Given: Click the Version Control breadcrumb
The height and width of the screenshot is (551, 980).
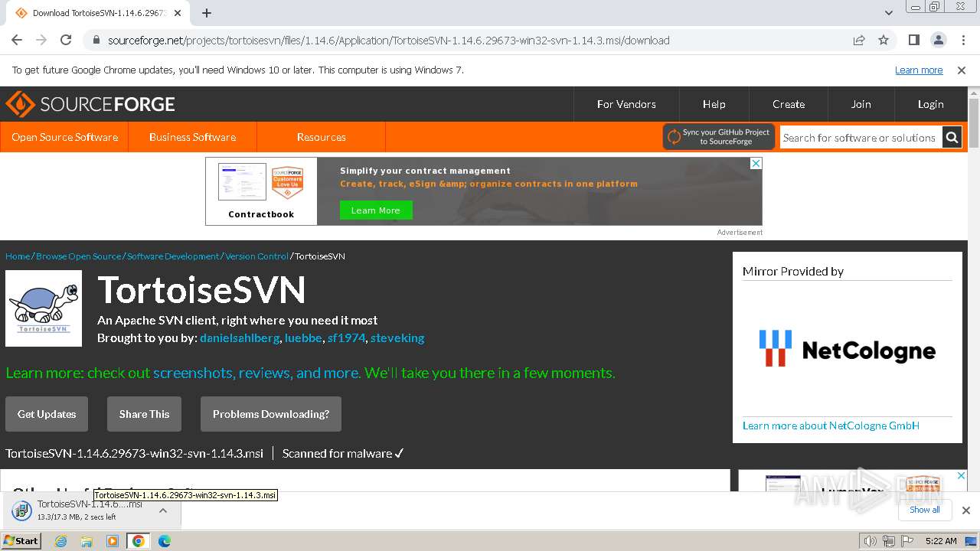Looking at the screenshot, I should pyautogui.click(x=256, y=256).
